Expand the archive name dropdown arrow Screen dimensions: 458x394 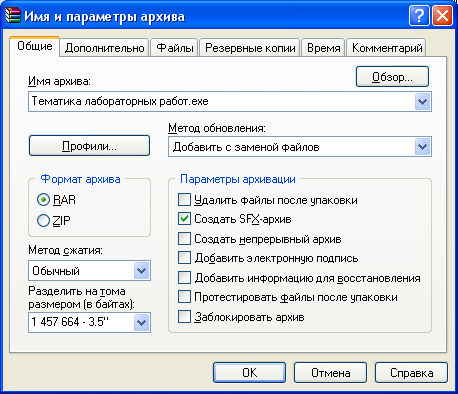(423, 101)
